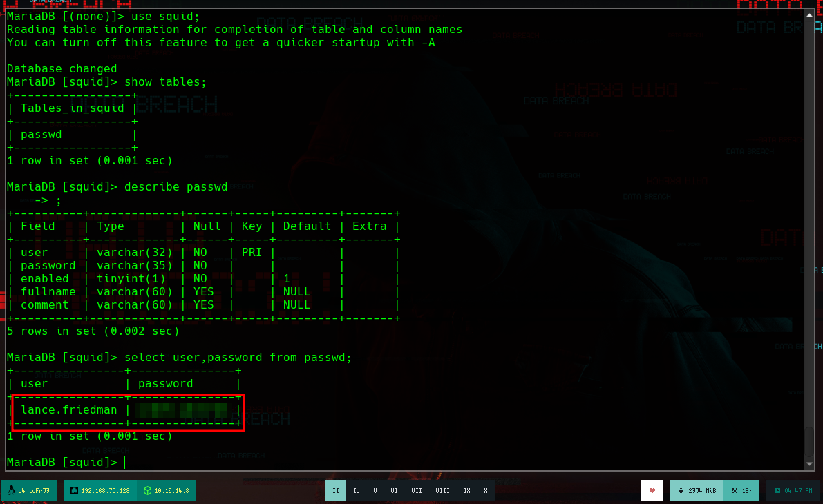Screen dimensions: 823x504
Task: Click the 'Default' column header
Action: point(307,226)
